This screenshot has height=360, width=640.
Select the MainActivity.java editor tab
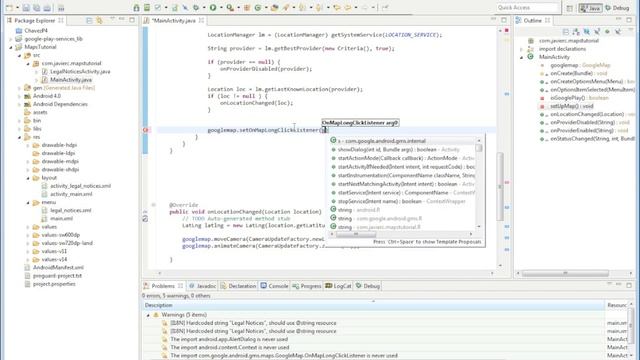pos(174,20)
